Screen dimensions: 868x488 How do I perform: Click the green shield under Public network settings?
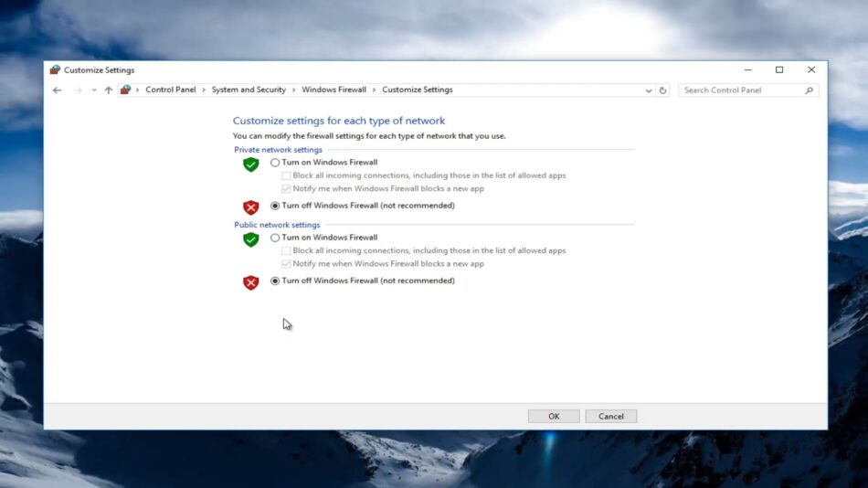click(250, 239)
